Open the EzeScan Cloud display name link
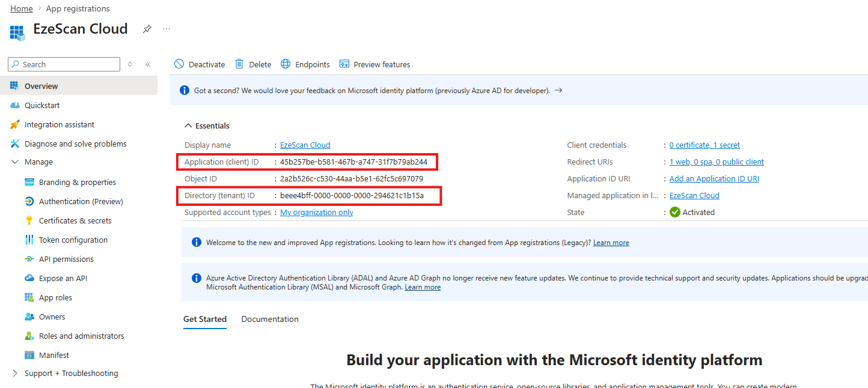Image resolution: width=868 pixels, height=388 pixels. (x=305, y=145)
